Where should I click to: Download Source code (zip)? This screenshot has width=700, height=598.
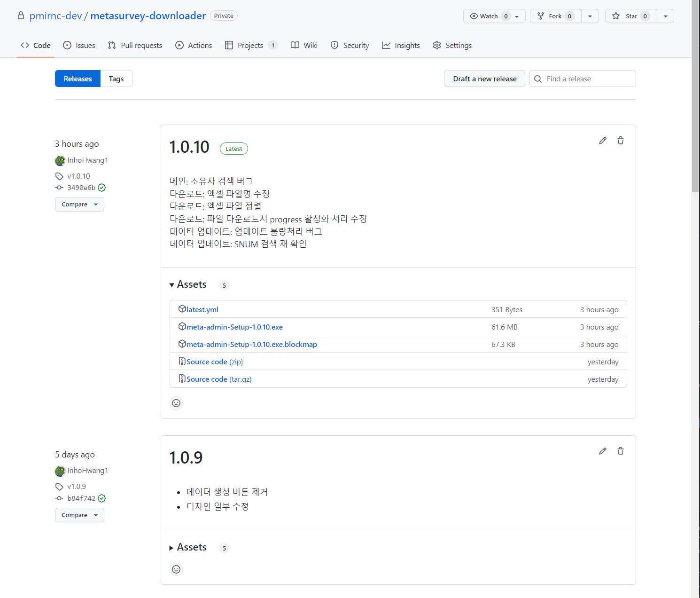tap(215, 362)
